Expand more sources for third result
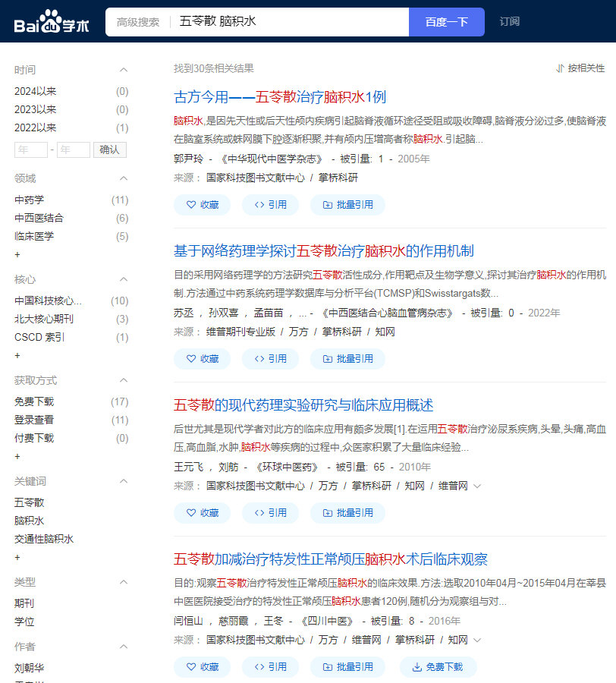 [x=477, y=486]
